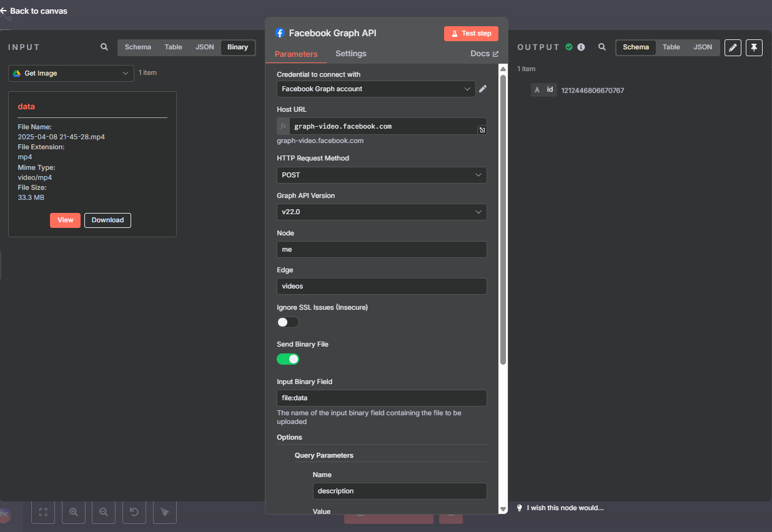
Task: Select the output id value 1212446806670767
Action: (x=593, y=91)
